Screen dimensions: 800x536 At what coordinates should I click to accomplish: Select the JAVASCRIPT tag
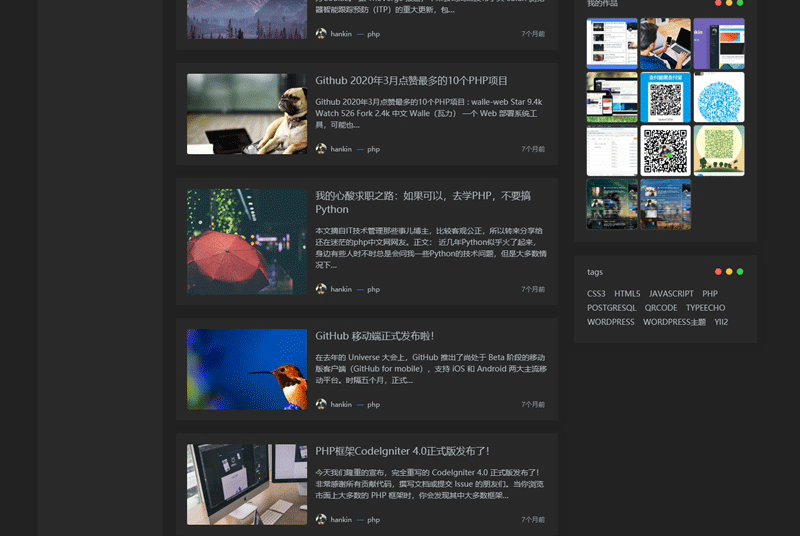point(671,294)
